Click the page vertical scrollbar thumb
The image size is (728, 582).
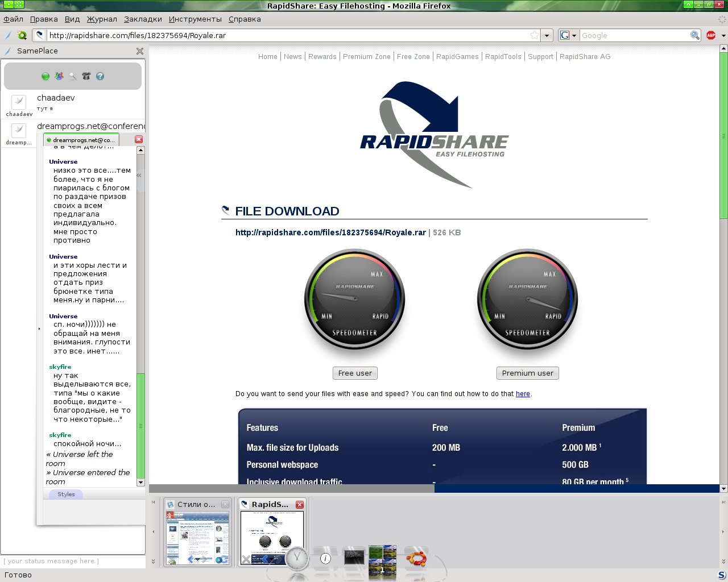point(723,135)
